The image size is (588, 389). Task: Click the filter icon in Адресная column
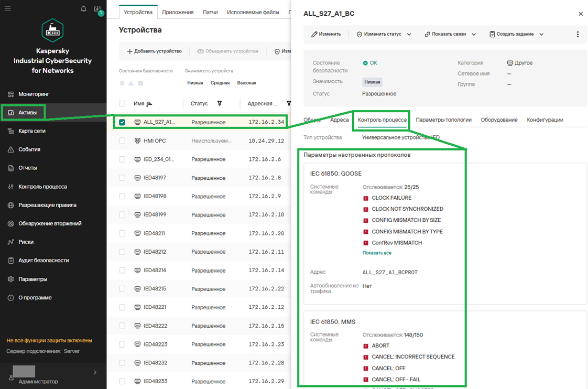point(289,103)
